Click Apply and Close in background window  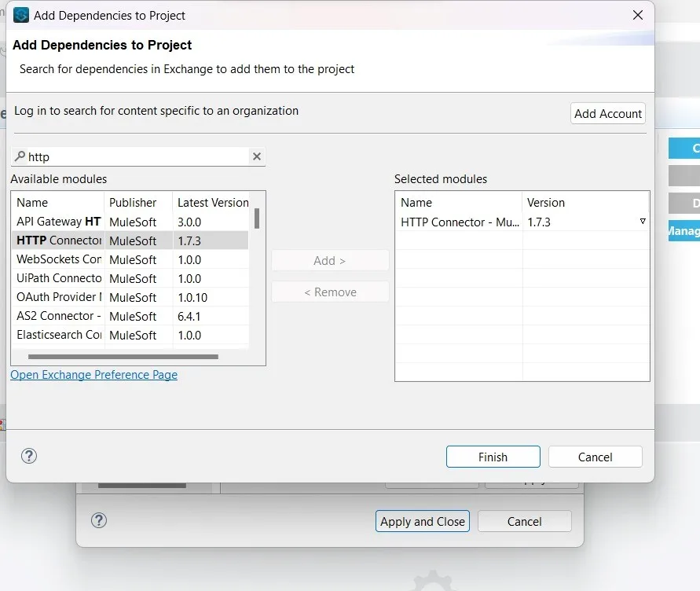click(423, 521)
